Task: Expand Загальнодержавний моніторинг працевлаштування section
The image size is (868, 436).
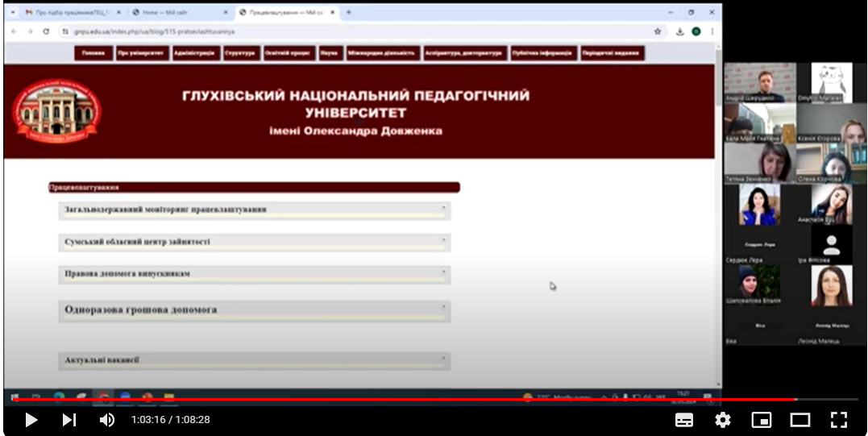Action: click(x=255, y=210)
